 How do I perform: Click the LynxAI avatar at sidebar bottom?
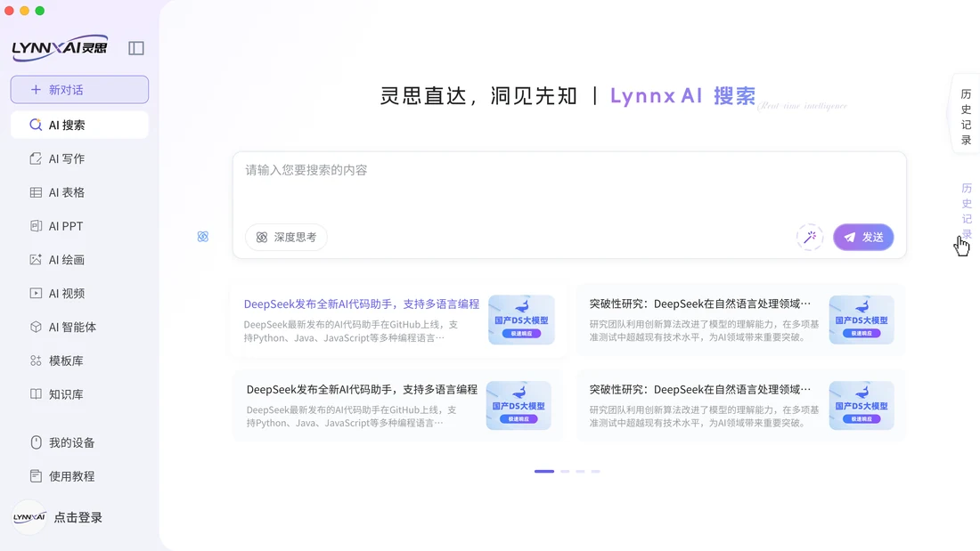[x=29, y=517]
